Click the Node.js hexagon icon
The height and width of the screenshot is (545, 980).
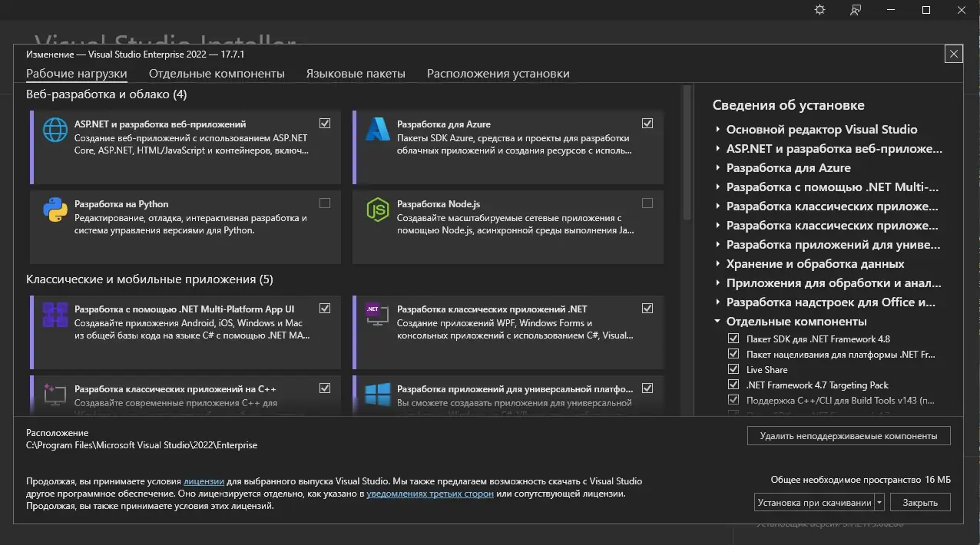click(x=377, y=210)
